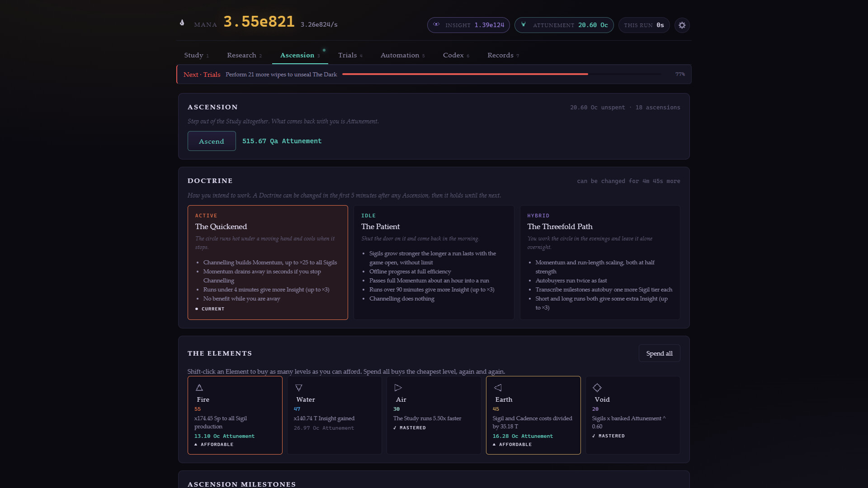
Task: Click the This Run timer pill
Action: point(644,25)
